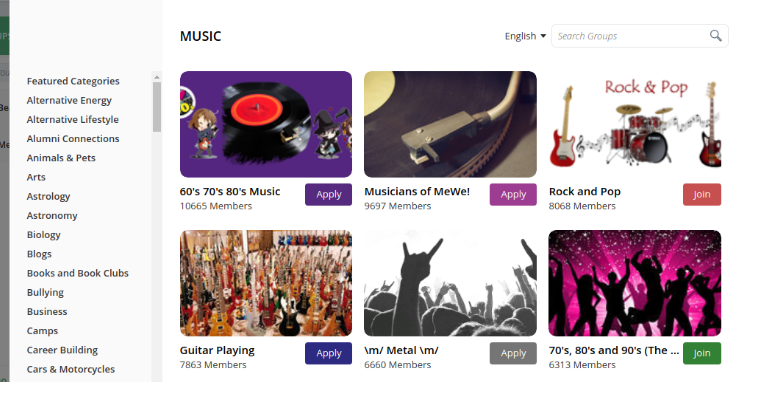Image resolution: width=774 pixels, height=396 pixels.
Task: Apply to 60's 70's 80's Music group
Action: point(328,195)
